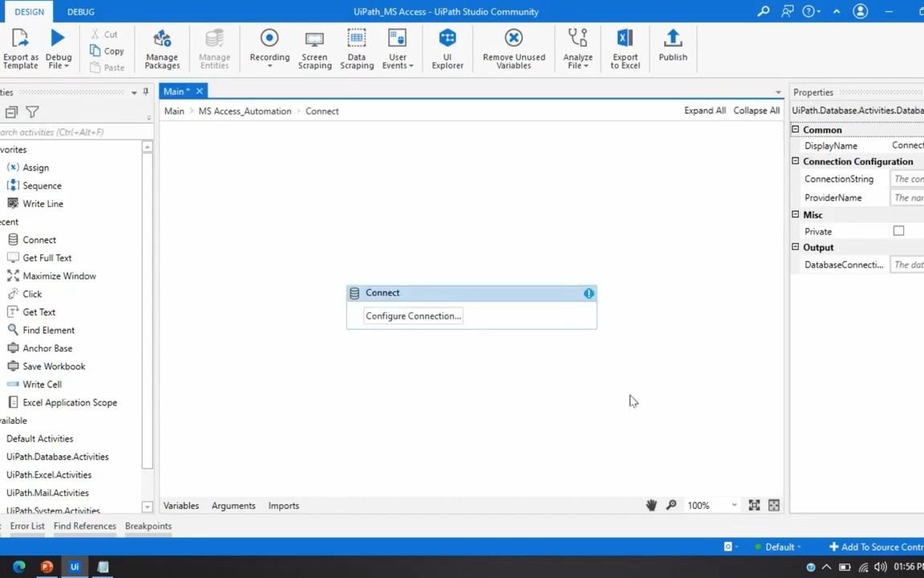Click fit to screen icon
Viewport: 924px width, 578px height.
[754, 505]
